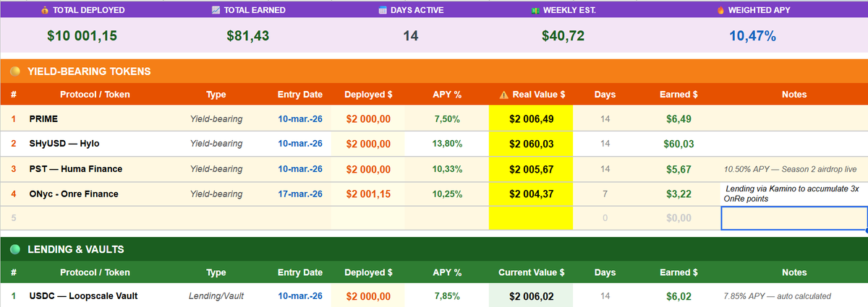This screenshot has height=307, width=868.
Task: Click Notes header in yield-bearing table
Action: click(x=794, y=95)
